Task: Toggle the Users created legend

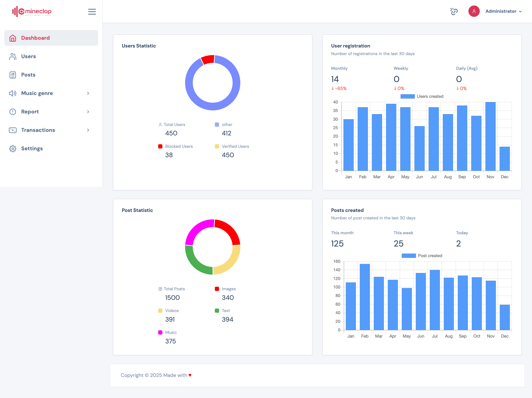Action: click(422, 96)
